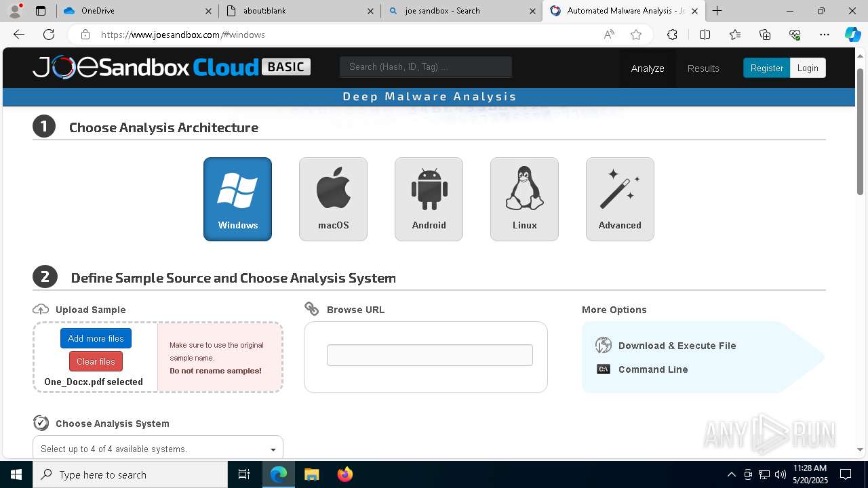Switch to the about:blank tab
Viewport: 868px width, 488px height.
click(298, 11)
